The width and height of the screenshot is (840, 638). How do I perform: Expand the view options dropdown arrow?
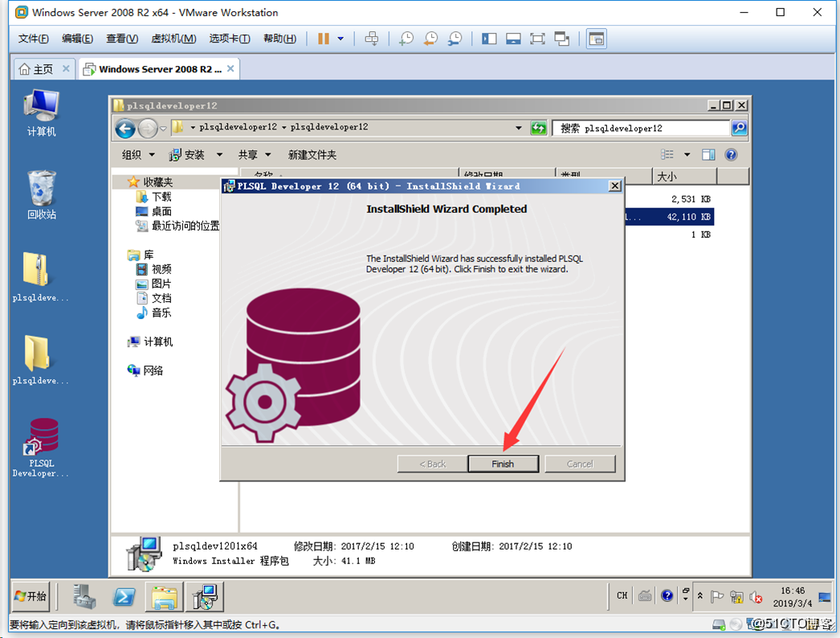click(x=687, y=155)
